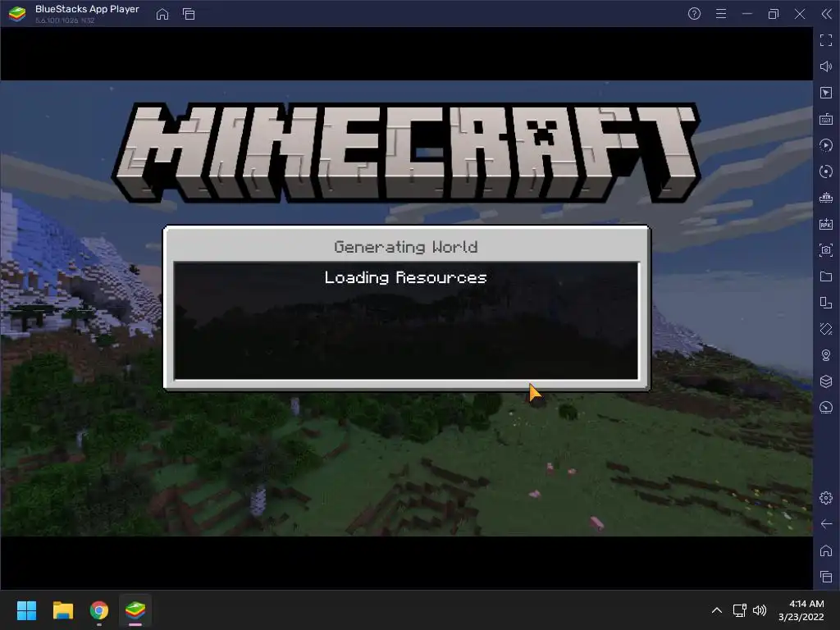Image resolution: width=840 pixels, height=630 pixels.
Task: Open the memory trim icon
Action: coord(826,198)
